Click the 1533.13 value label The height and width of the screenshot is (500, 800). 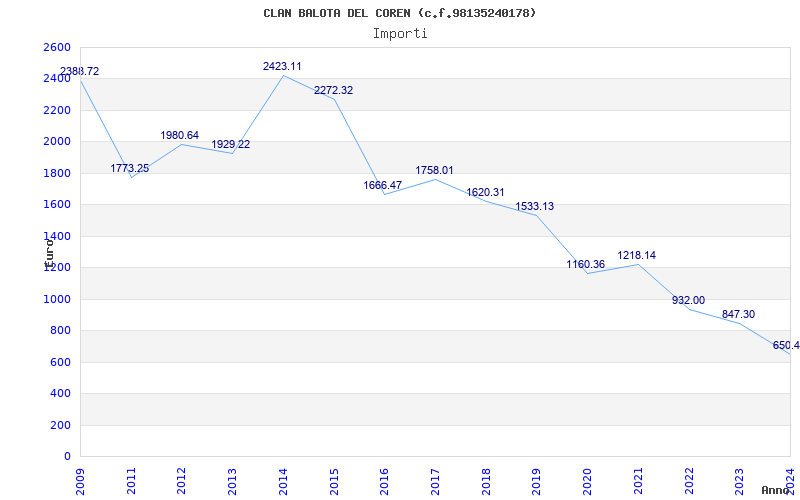coord(534,206)
